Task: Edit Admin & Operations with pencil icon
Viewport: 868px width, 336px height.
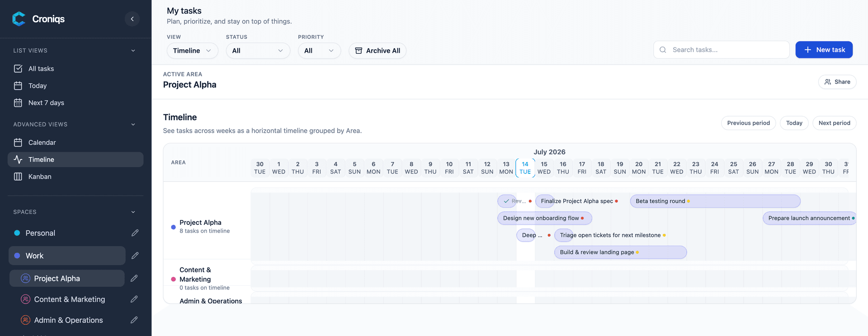Action: click(x=134, y=320)
